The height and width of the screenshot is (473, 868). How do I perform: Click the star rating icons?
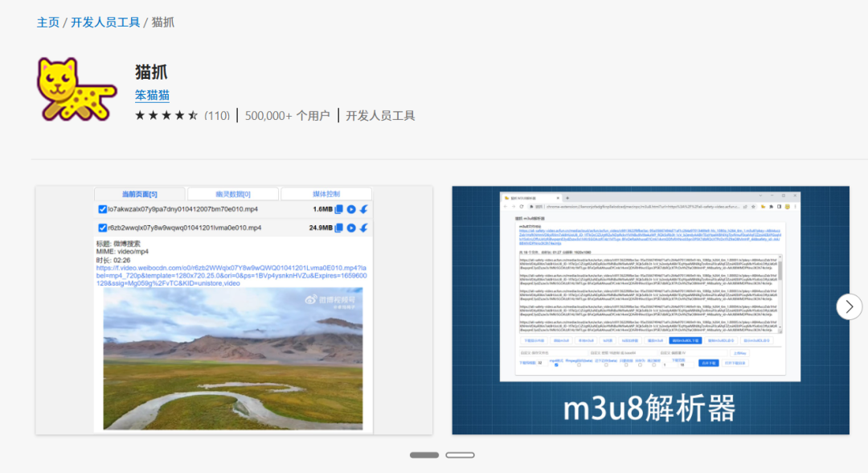pyautogui.click(x=166, y=116)
